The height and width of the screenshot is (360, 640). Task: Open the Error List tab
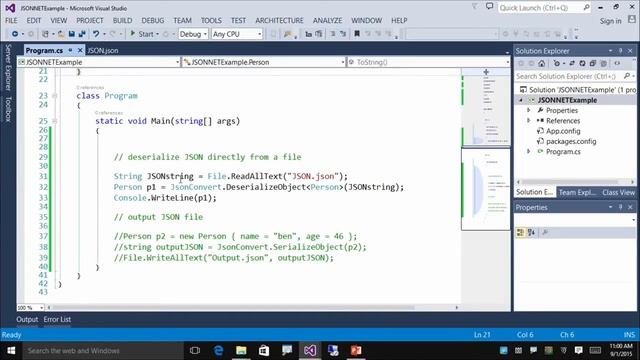[57, 319]
